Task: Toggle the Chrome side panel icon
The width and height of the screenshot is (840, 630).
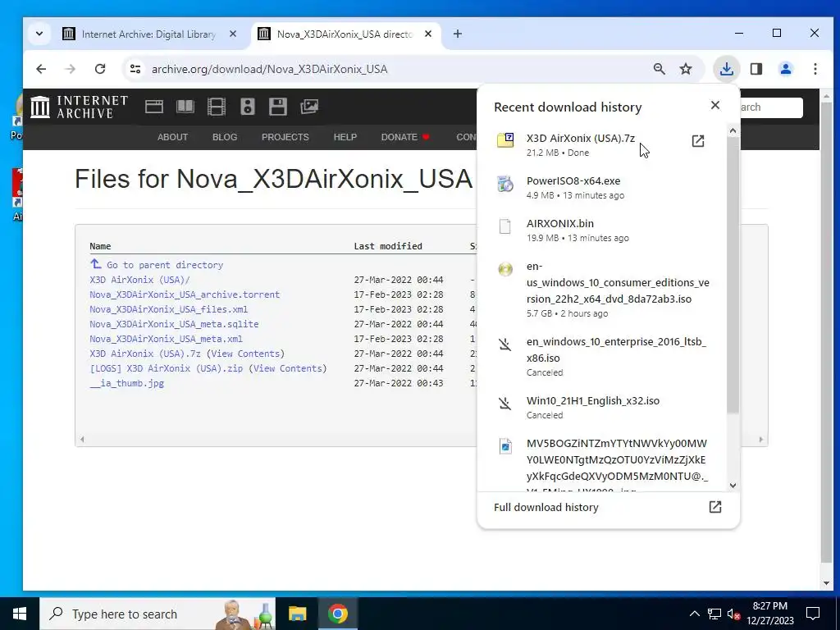Action: (756, 69)
